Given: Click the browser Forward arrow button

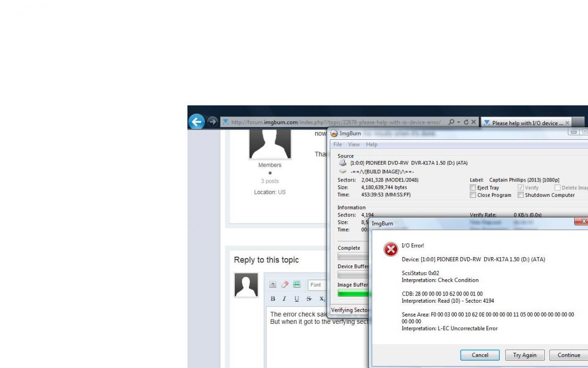Looking at the screenshot, I should [212, 122].
